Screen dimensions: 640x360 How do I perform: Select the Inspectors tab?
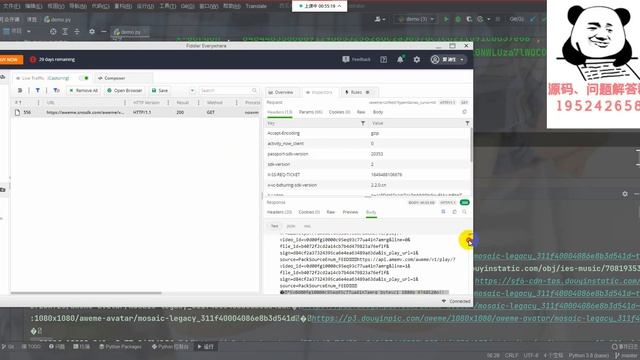pyautogui.click(x=319, y=92)
